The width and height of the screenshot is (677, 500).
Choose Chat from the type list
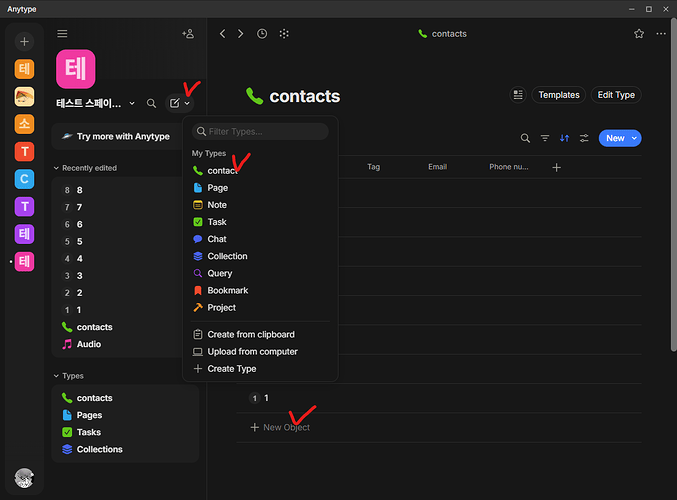(x=260, y=239)
